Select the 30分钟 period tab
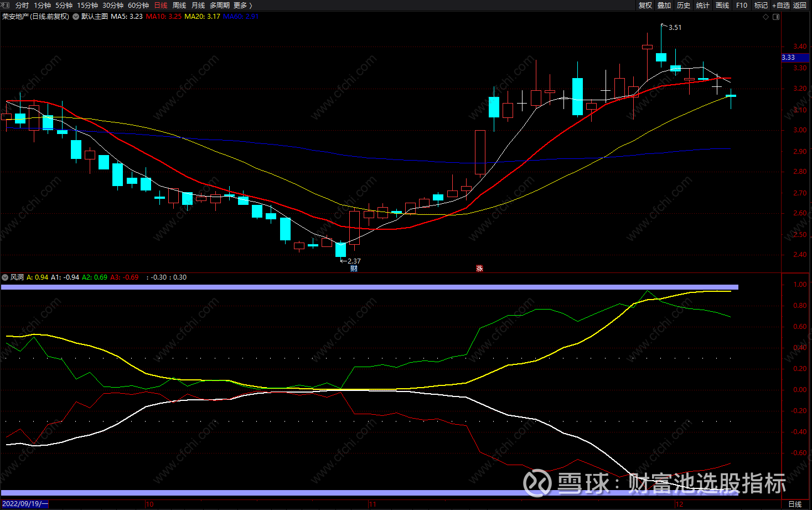The width and height of the screenshot is (812, 510). 113,5
